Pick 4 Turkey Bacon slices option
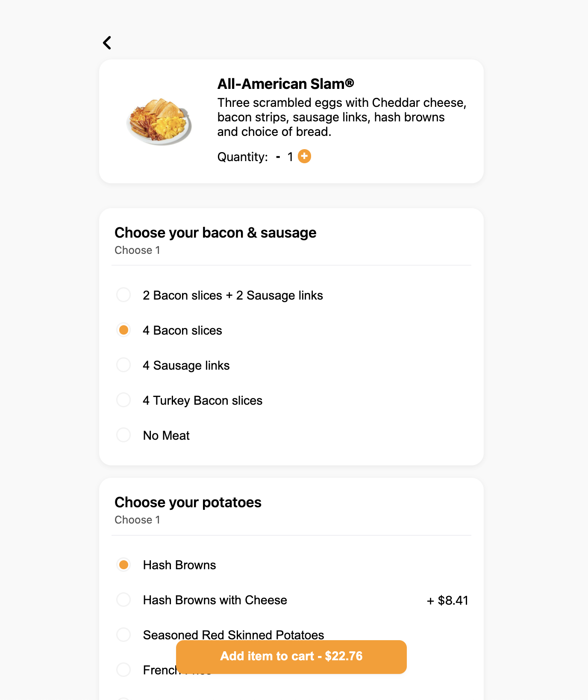The width and height of the screenshot is (588, 700). [123, 400]
